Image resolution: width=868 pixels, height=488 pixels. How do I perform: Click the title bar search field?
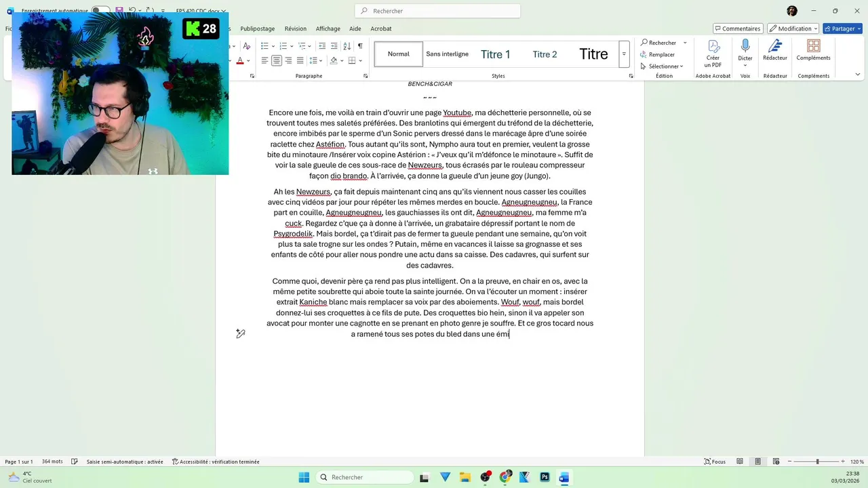click(437, 11)
